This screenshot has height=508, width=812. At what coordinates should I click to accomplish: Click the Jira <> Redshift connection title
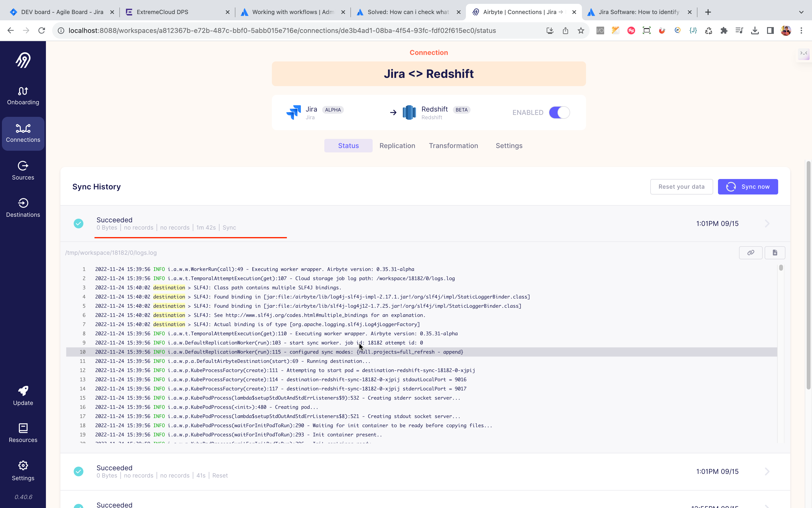point(428,74)
